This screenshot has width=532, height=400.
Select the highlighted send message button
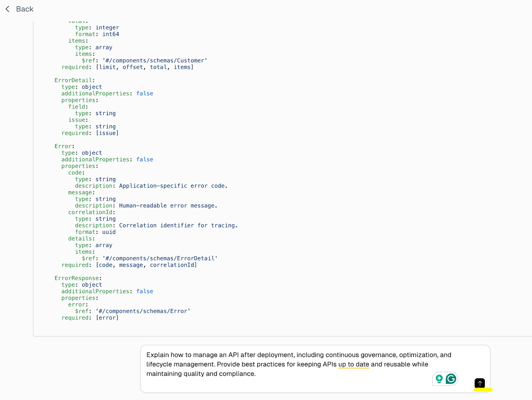coord(480,383)
